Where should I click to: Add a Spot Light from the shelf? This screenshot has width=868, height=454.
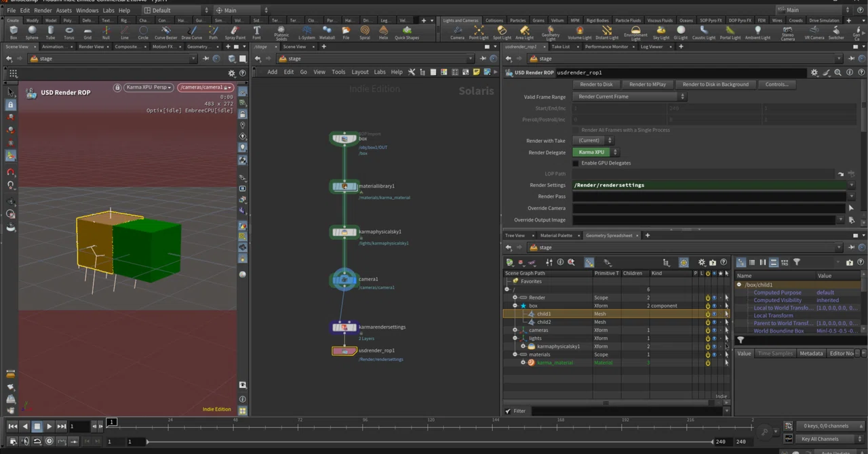pos(502,32)
